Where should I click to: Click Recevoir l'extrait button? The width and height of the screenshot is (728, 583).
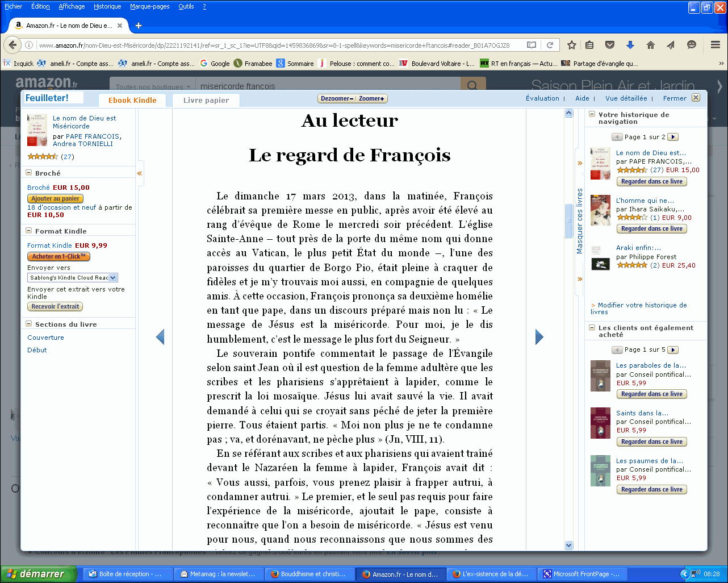55,306
